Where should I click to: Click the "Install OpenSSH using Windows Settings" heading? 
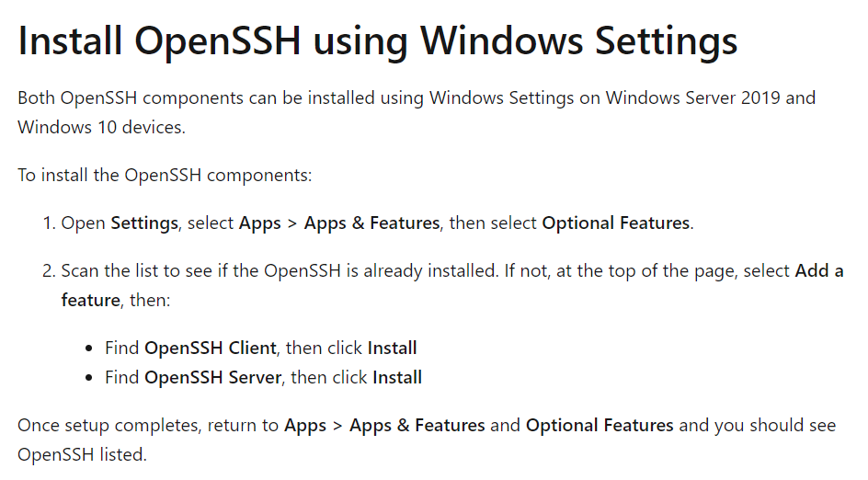[377, 41]
